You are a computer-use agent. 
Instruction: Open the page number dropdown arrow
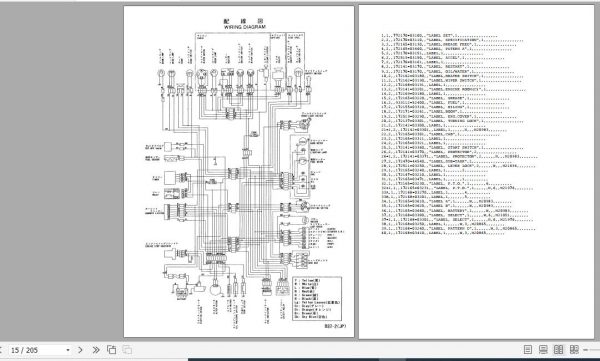point(68,350)
